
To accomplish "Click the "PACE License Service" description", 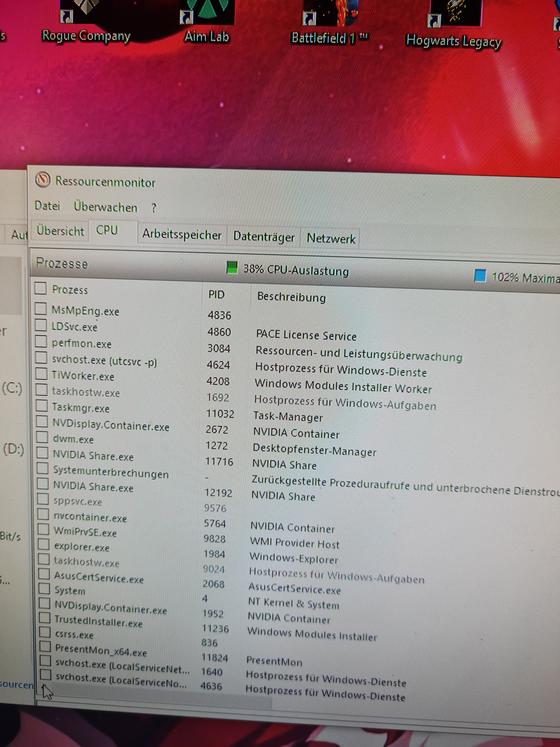I will tap(306, 335).
